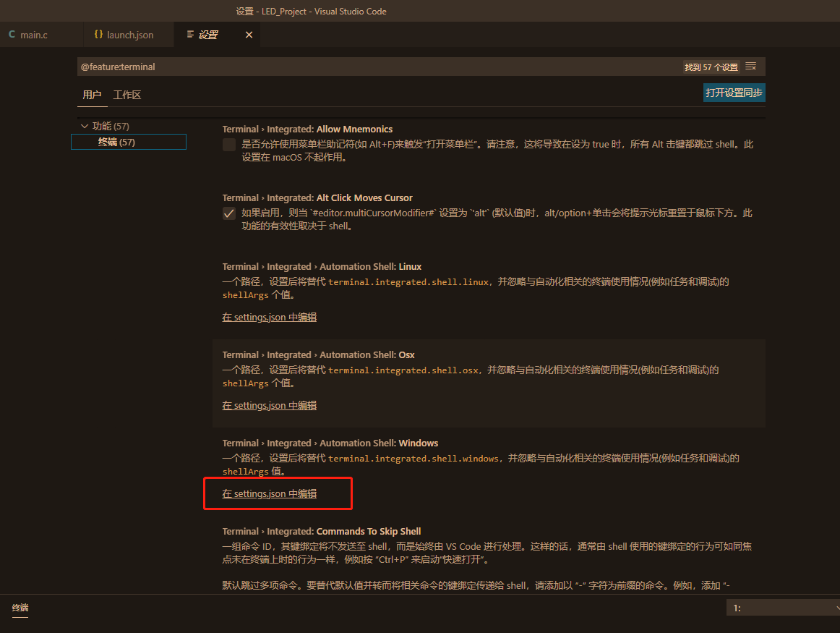Viewport: 840px width, 633px height.
Task: Click the C language icon on main.c tab
Action: 12,33
